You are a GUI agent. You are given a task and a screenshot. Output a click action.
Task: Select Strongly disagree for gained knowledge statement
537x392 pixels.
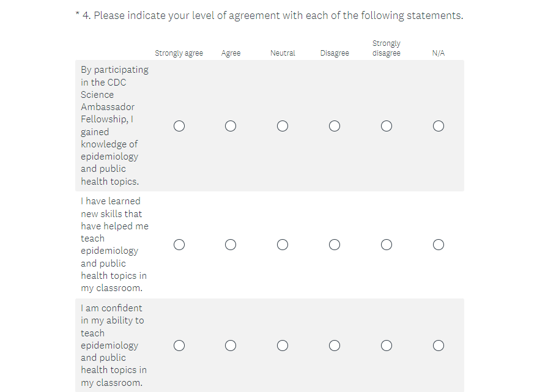pyautogui.click(x=387, y=126)
